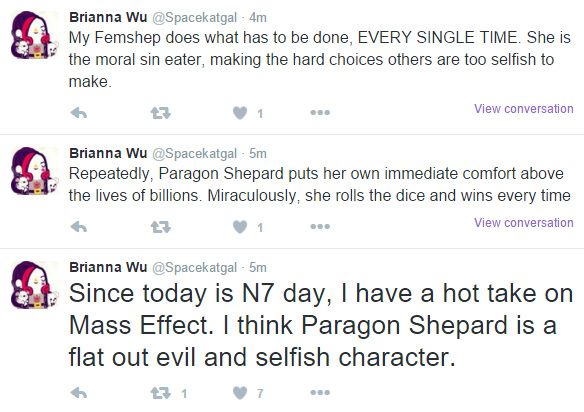Open Brianna Wu's profile from the first tweet
Image resolution: width=584 pixels, height=412 pixels.
(108, 17)
